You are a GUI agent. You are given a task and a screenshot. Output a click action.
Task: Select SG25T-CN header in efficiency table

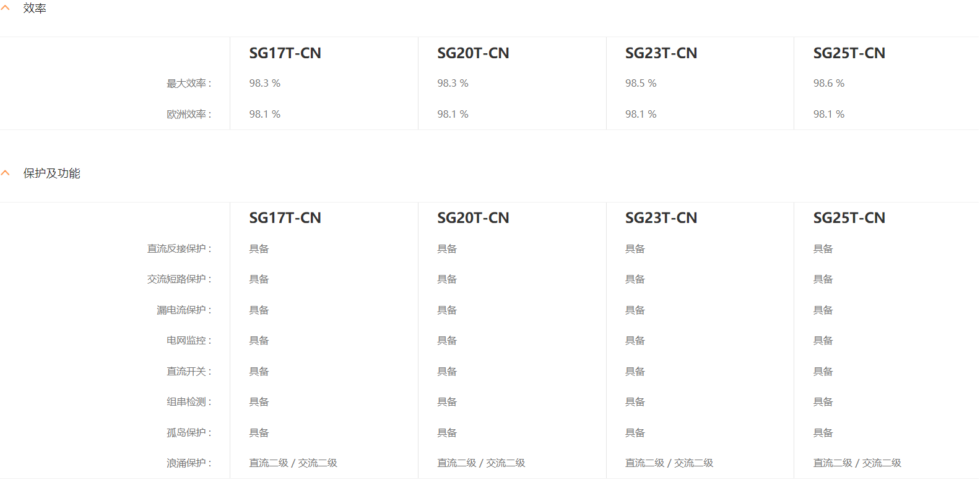[849, 53]
